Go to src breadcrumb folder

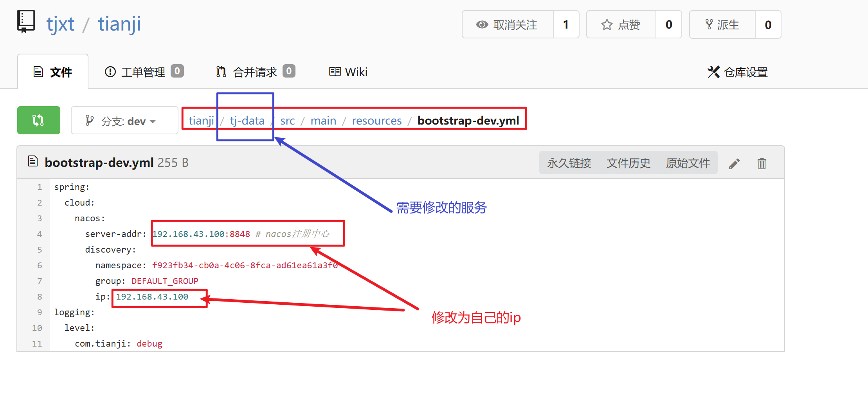(x=287, y=121)
